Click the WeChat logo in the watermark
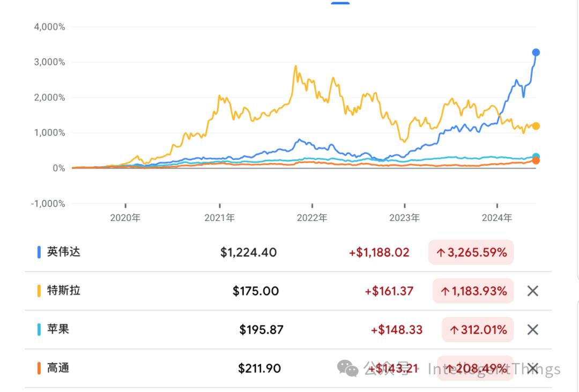Screen dimensions: 579x392 (x=347, y=368)
